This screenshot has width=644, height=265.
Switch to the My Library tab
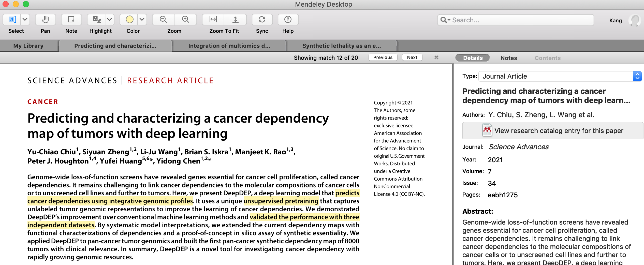(x=28, y=46)
